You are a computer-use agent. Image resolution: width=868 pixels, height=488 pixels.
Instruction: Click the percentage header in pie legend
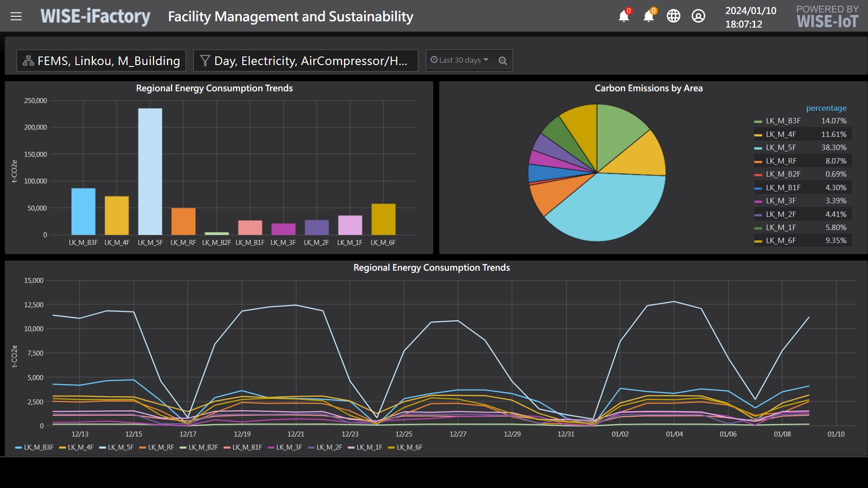(826, 108)
